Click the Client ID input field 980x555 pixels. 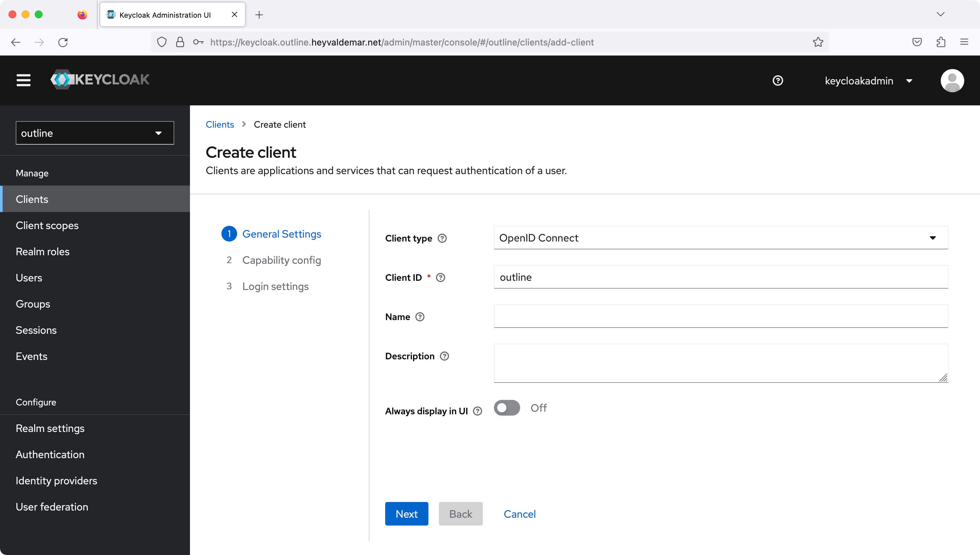tap(720, 277)
